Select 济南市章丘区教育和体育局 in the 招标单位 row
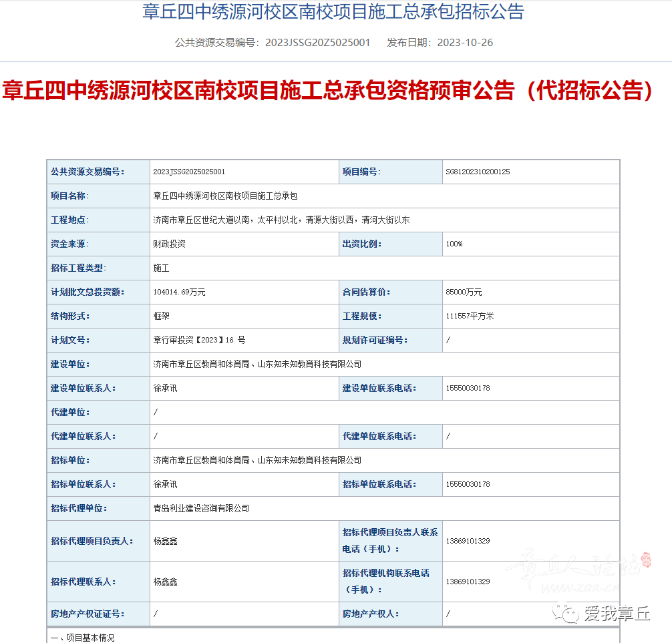672x643 pixels. pyautogui.click(x=202, y=460)
